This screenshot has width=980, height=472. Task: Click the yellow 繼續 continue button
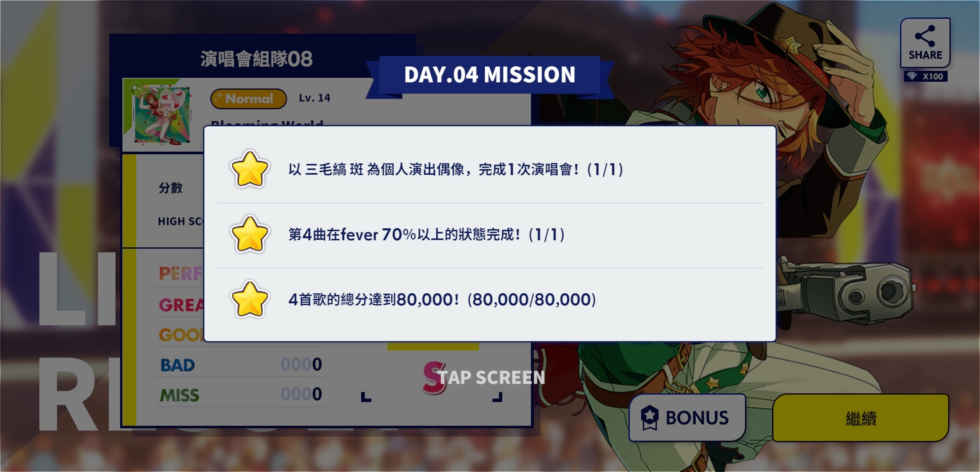860,418
